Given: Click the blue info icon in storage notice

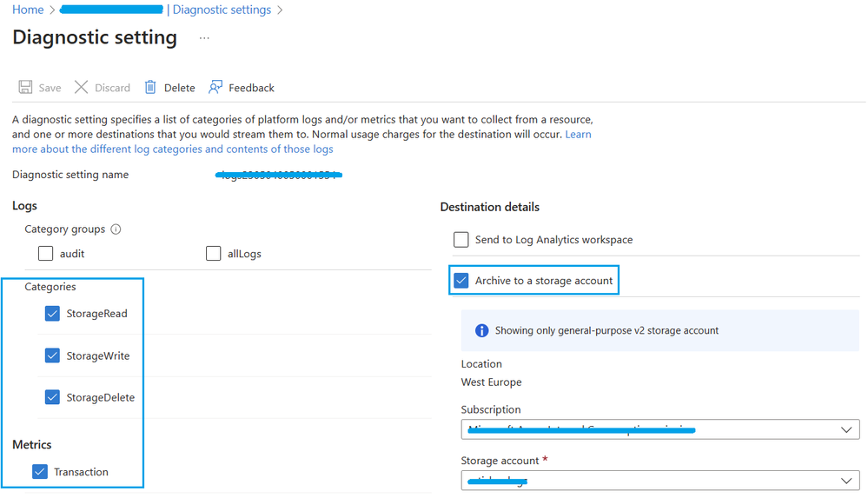Looking at the screenshot, I should [481, 331].
